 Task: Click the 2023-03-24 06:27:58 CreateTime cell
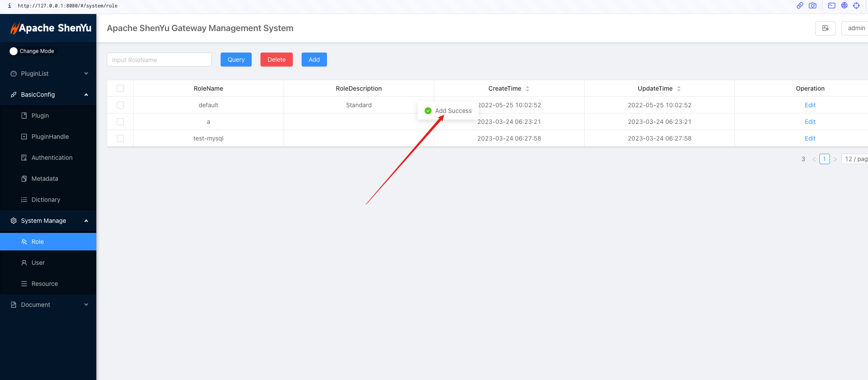point(509,138)
